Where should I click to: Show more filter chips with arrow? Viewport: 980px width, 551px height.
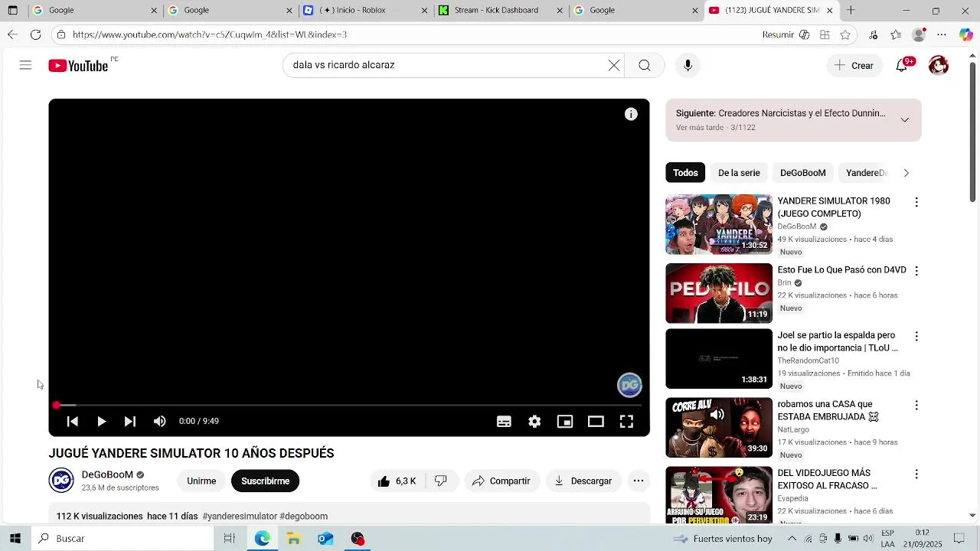(906, 173)
